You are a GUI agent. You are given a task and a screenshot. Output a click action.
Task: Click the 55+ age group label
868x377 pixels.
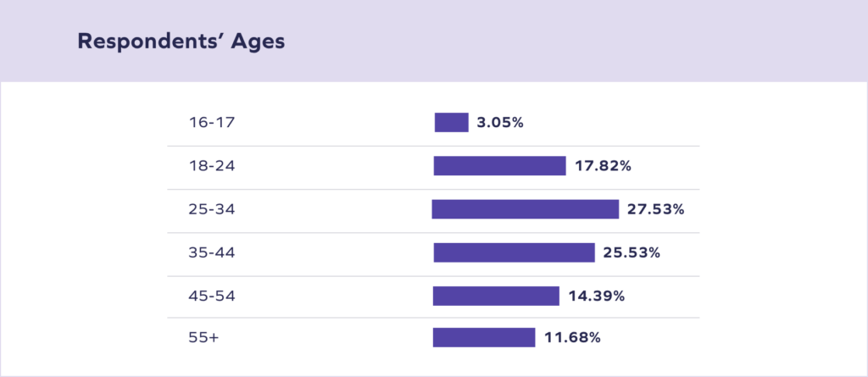pos(203,337)
